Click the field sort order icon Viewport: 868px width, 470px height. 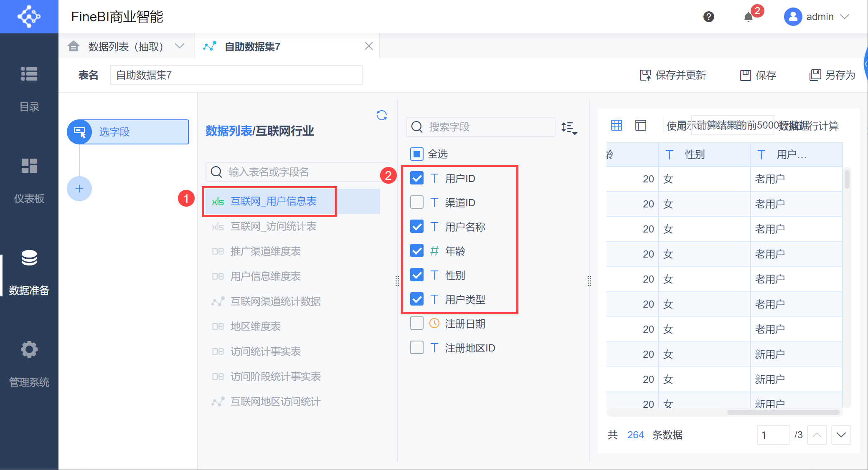click(569, 127)
